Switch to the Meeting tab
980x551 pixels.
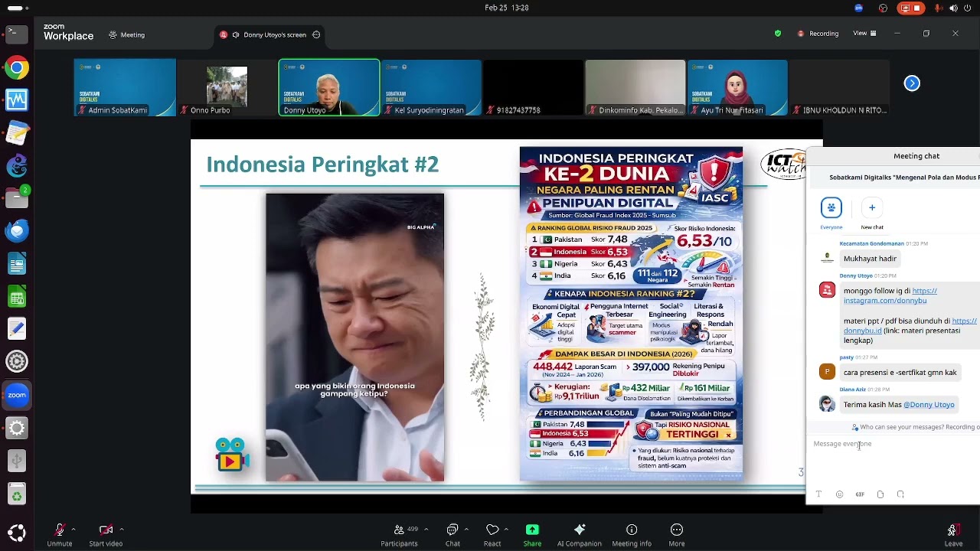coord(126,34)
